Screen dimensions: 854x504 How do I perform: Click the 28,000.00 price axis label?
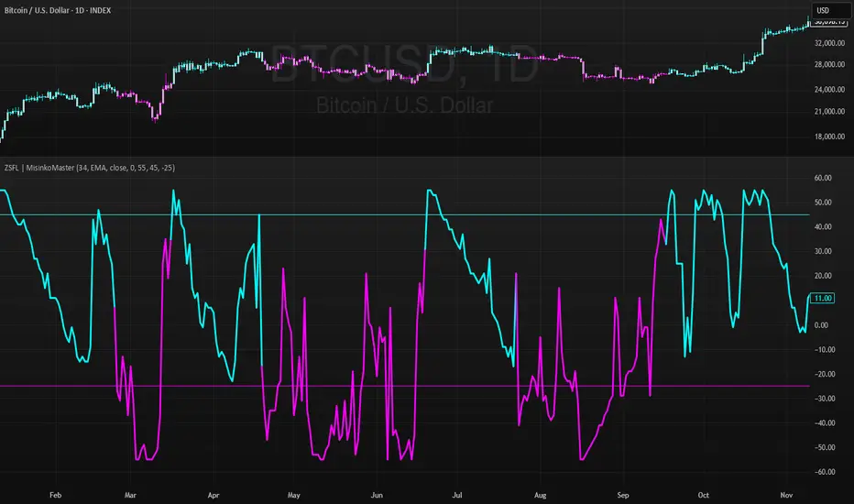pyautogui.click(x=829, y=64)
